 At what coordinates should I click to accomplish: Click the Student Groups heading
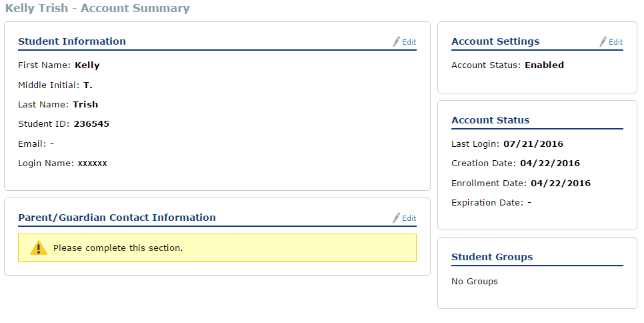(x=492, y=257)
